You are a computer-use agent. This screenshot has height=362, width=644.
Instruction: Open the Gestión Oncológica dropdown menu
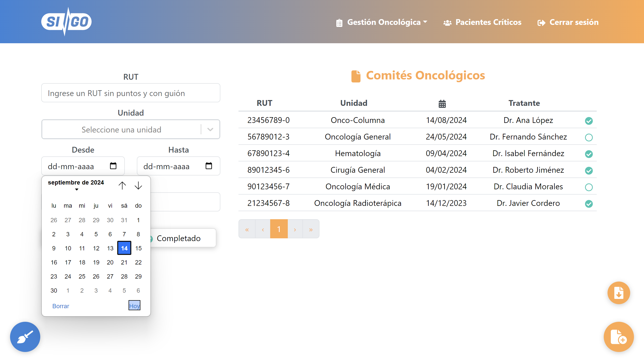382,22
